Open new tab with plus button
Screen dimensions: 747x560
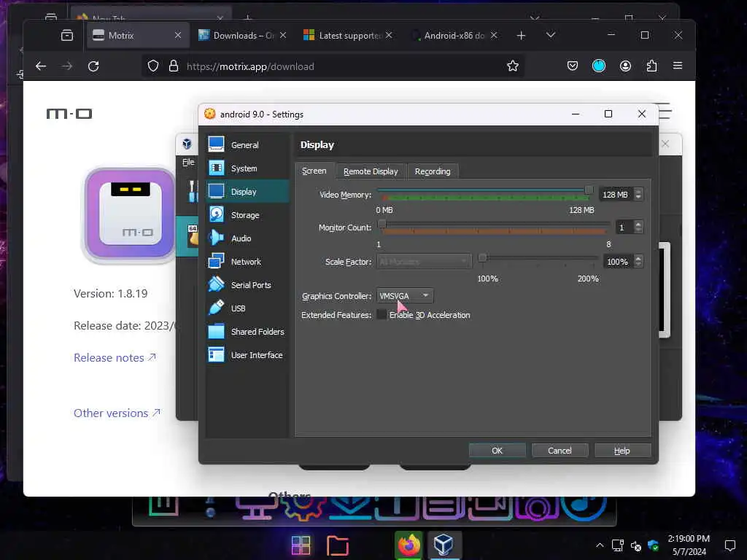pos(521,35)
